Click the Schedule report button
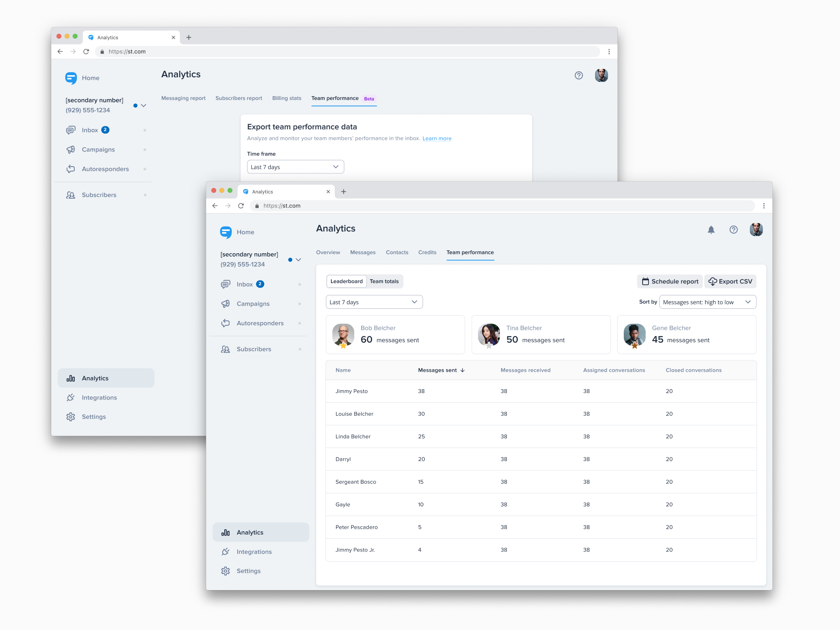Image resolution: width=840 pixels, height=630 pixels. point(670,282)
